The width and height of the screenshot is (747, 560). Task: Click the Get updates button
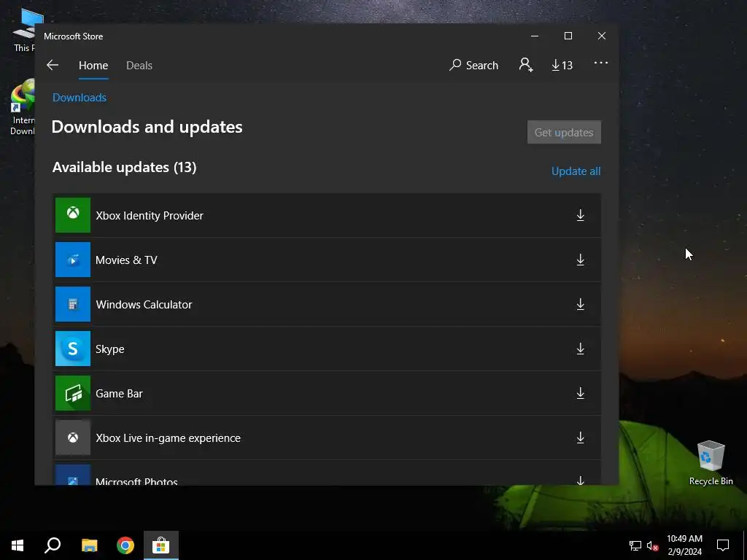[564, 132]
